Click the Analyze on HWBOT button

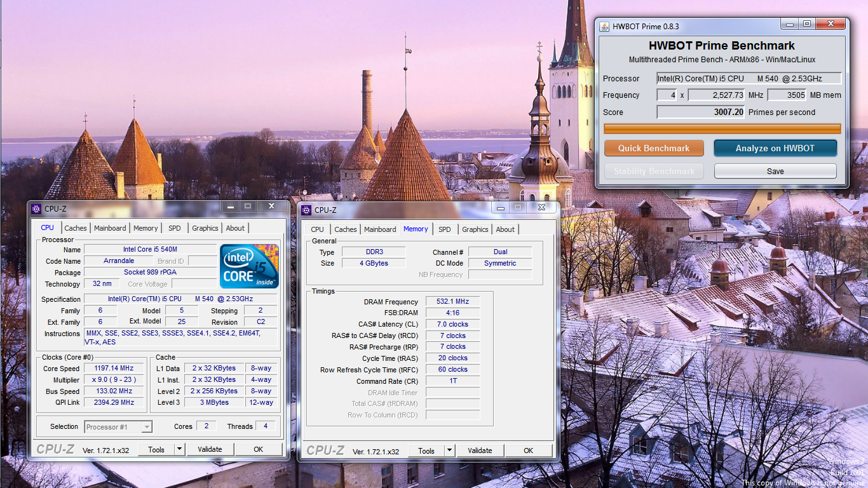[775, 148]
